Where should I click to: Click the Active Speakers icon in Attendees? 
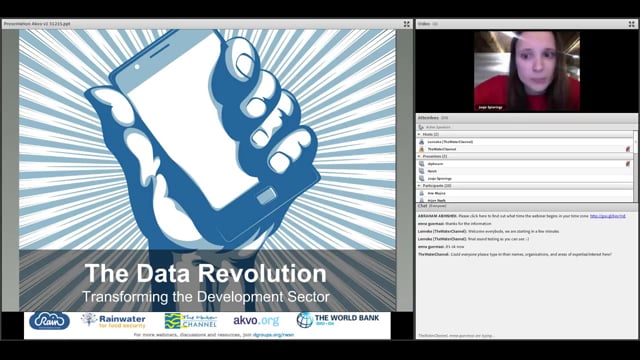pyautogui.click(x=421, y=127)
